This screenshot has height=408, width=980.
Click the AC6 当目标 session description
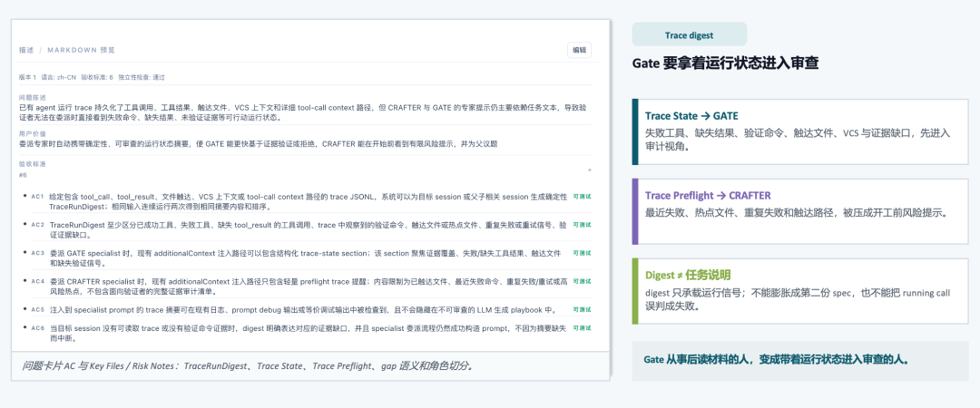click(x=309, y=333)
